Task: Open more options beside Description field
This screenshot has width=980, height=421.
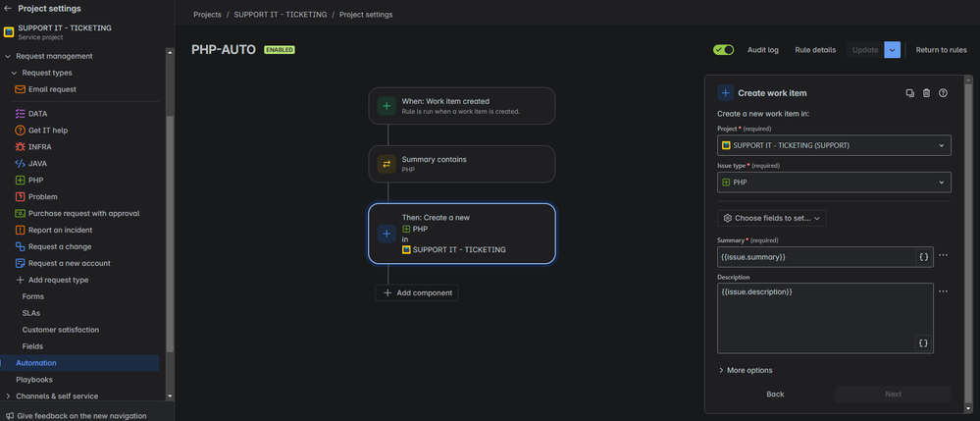Action: (x=943, y=291)
